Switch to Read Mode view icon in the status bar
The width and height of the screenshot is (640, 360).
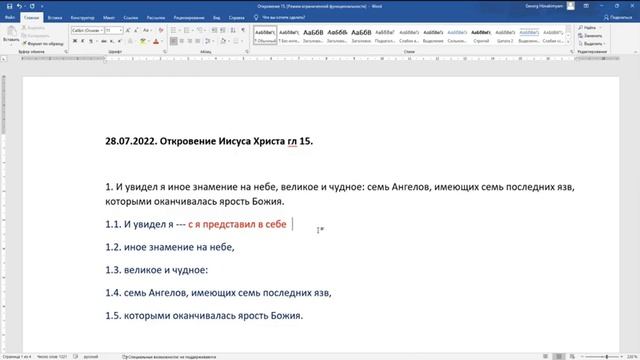[545, 357]
